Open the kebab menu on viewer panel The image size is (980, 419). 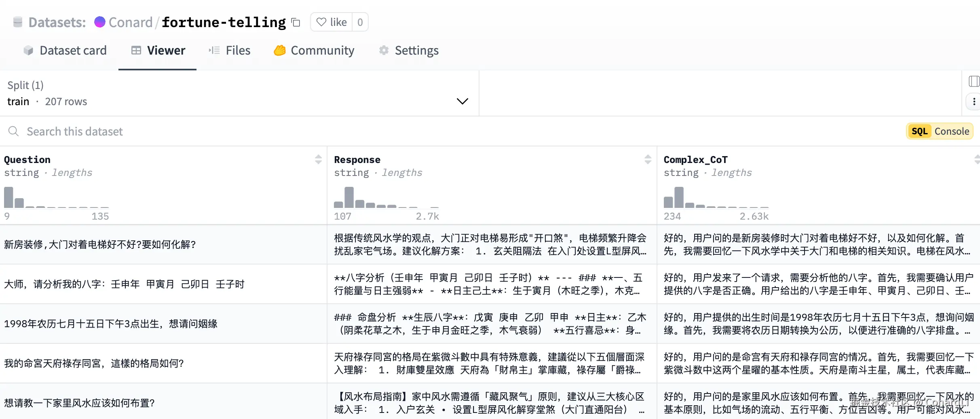974,101
